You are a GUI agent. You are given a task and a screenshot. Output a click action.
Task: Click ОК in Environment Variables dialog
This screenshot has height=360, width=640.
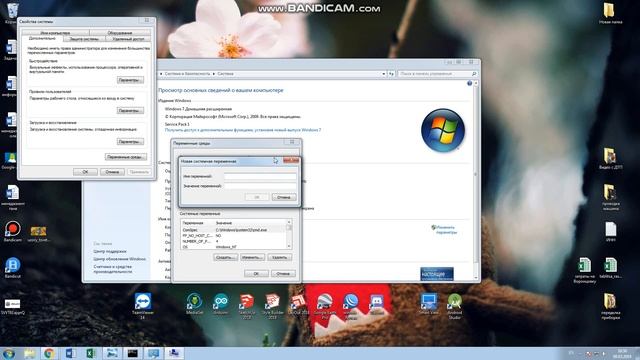coord(256,273)
